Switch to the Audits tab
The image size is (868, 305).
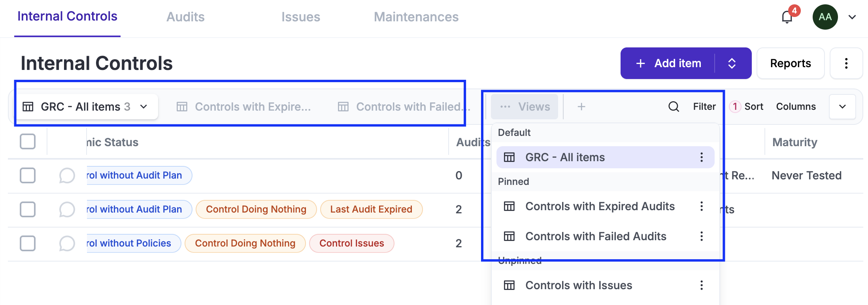(x=185, y=17)
